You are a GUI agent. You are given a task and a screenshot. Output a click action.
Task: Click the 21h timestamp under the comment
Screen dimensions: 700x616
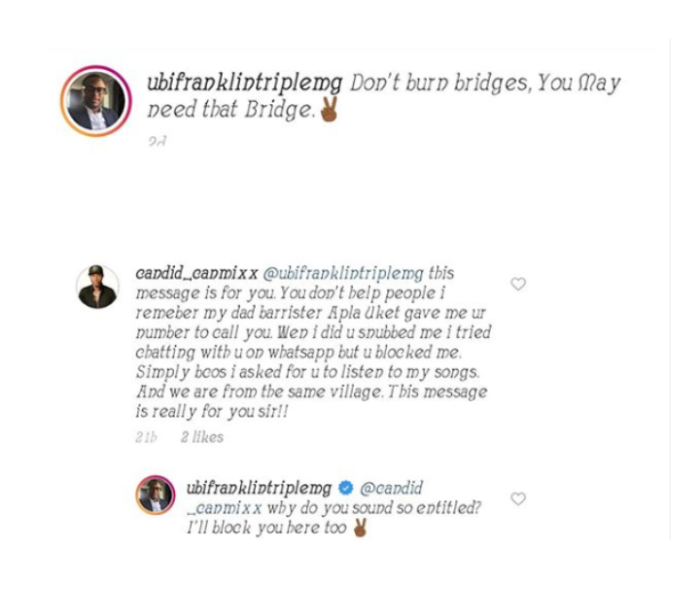pos(148,437)
